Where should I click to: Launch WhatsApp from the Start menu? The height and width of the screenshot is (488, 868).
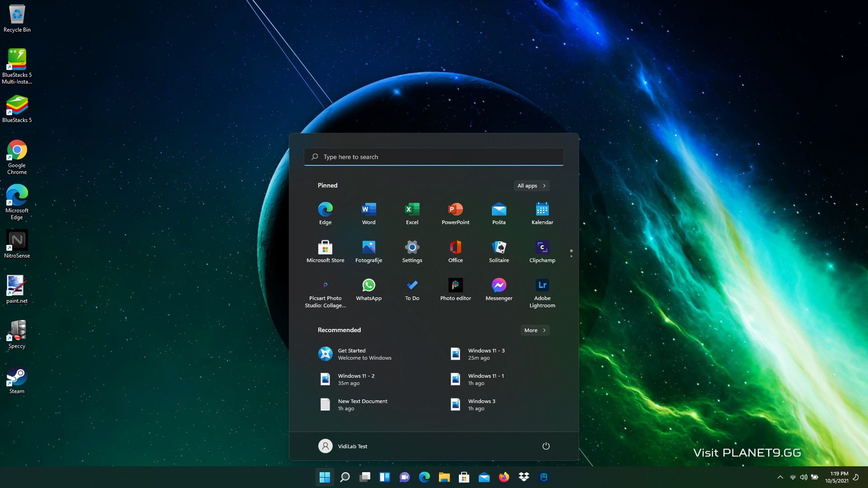click(x=368, y=289)
